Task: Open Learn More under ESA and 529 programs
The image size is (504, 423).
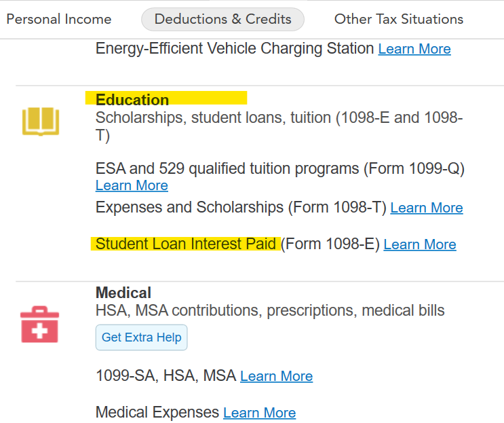Action: (132, 185)
